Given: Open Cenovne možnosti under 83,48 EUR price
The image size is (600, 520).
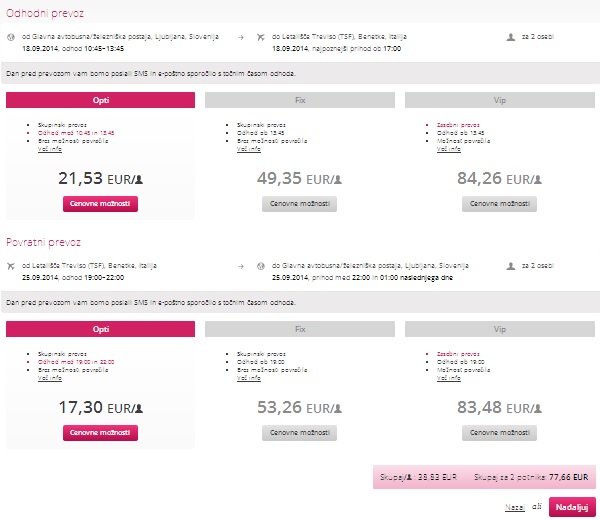Looking at the screenshot, I should [500, 433].
